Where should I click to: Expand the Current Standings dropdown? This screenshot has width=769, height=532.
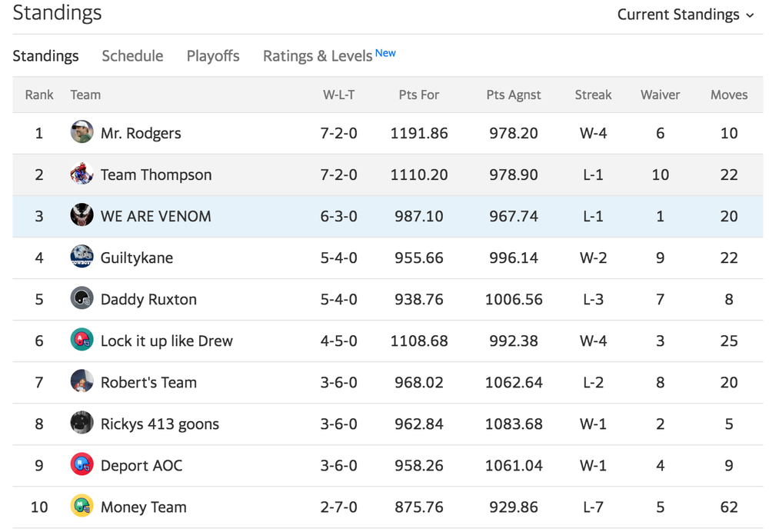(685, 15)
